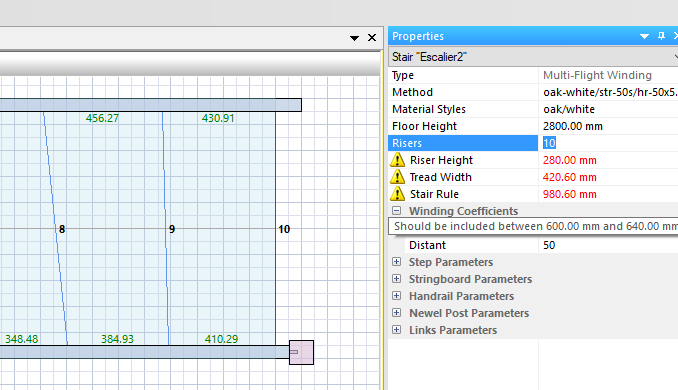Click the Material Styles property label
Viewport: 678px width, 390px height.
tap(429, 109)
